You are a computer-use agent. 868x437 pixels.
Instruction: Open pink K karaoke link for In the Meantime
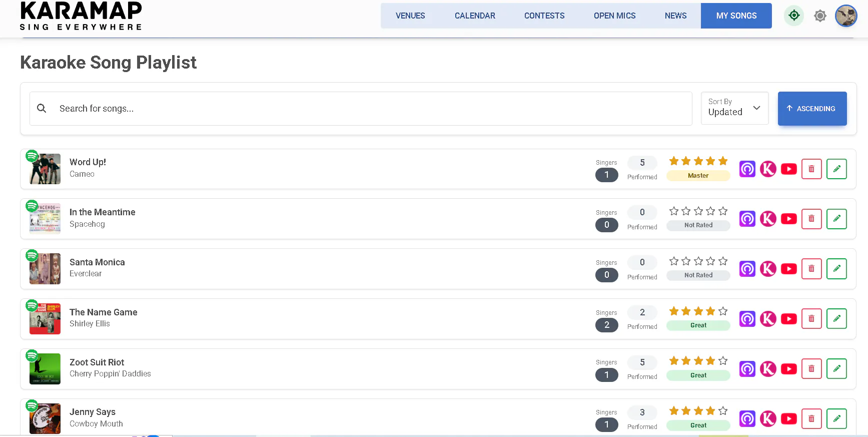(768, 219)
